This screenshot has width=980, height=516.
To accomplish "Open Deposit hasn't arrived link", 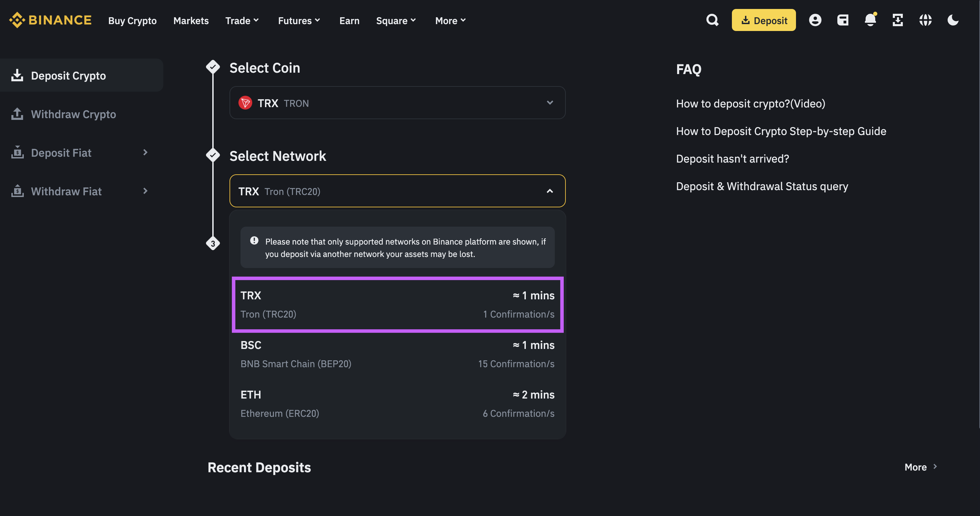I will coord(732,158).
